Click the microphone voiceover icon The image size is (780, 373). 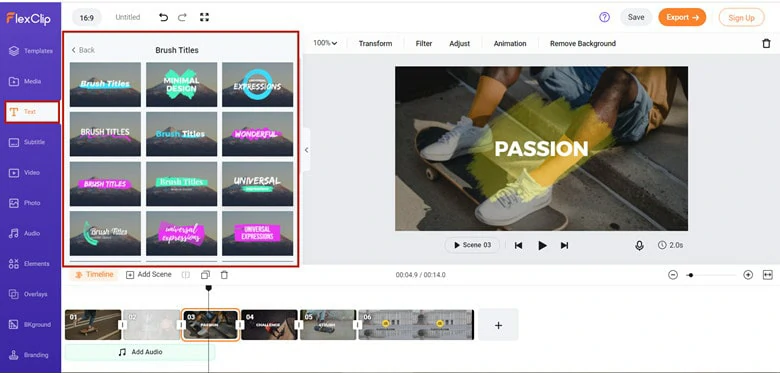tap(639, 245)
